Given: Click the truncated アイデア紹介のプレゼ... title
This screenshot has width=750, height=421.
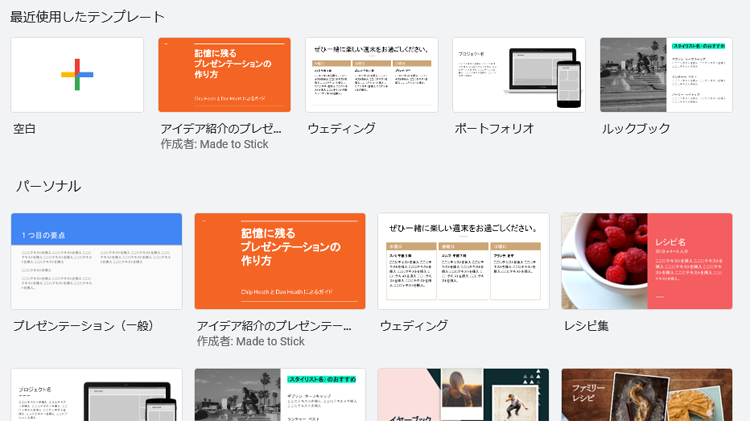Looking at the screenshot, I should [x=221, y=129].
